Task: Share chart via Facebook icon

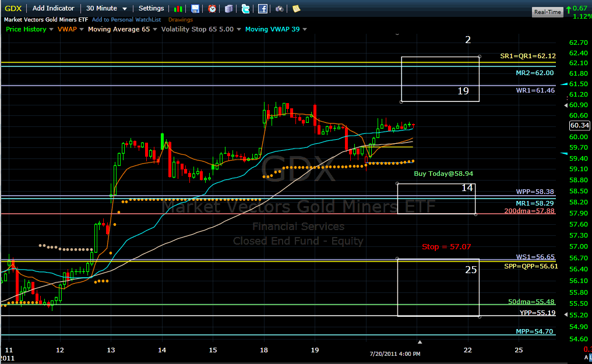Action: click(x=262, y=9)
